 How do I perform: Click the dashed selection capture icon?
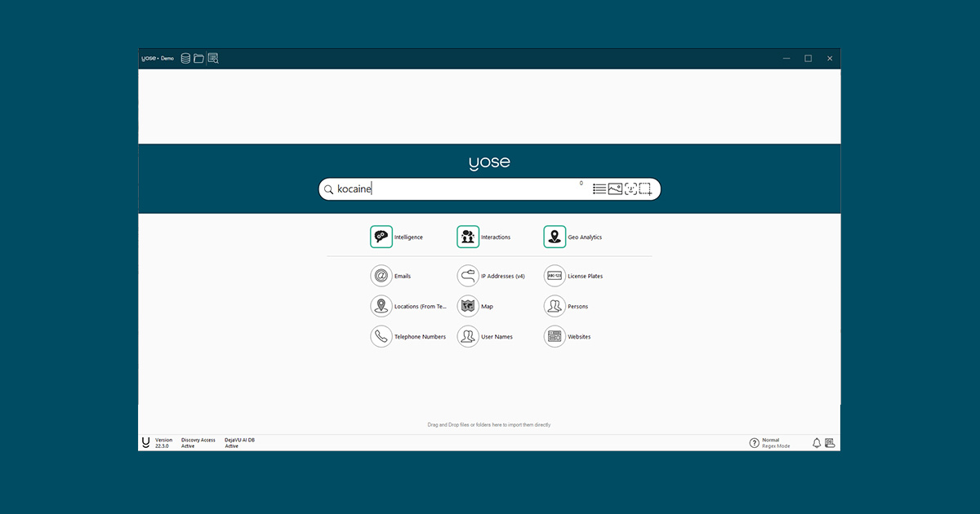[645, 189]
